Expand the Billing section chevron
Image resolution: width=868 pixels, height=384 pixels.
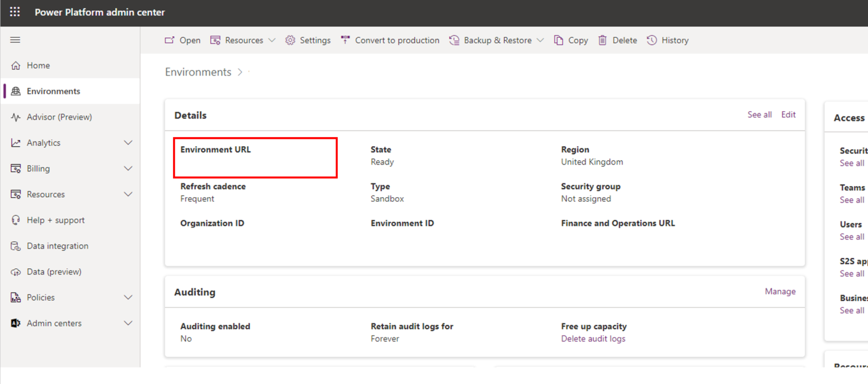click(128, 169)
